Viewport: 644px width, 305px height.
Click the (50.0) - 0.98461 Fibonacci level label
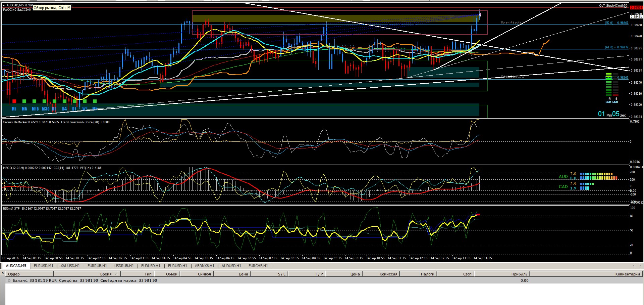(x=616, y=23)
